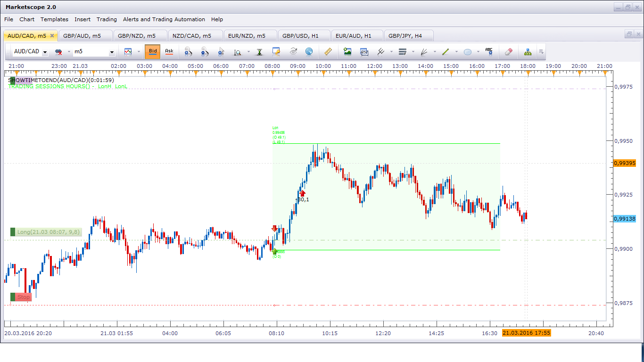Open the File menu
644x362 pixels.
(9, 19)
